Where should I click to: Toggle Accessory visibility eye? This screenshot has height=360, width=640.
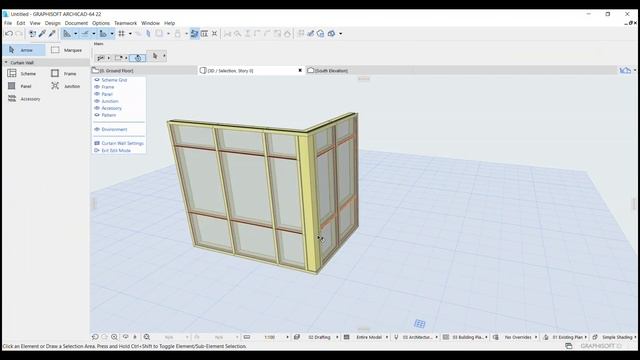[97, 108]
